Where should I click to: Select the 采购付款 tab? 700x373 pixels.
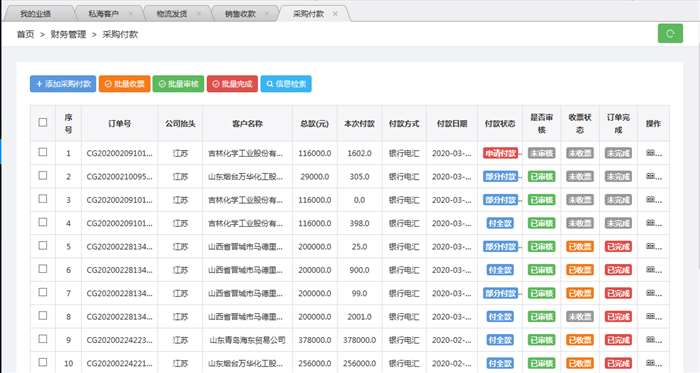coord(308,14)
